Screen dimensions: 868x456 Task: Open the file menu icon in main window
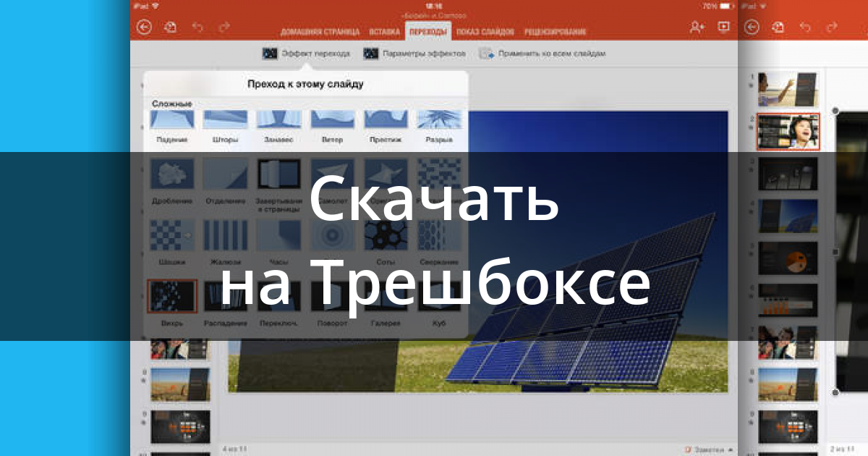point(171,27)
